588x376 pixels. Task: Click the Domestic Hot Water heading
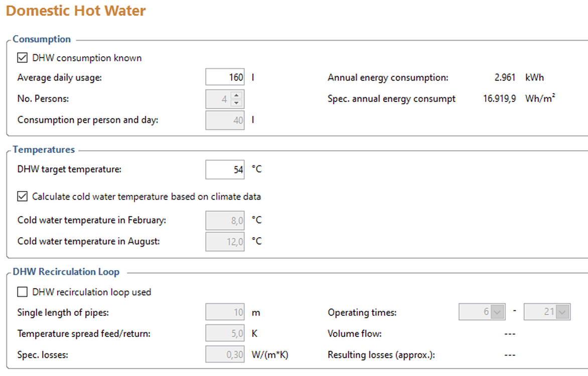point(76,11)
